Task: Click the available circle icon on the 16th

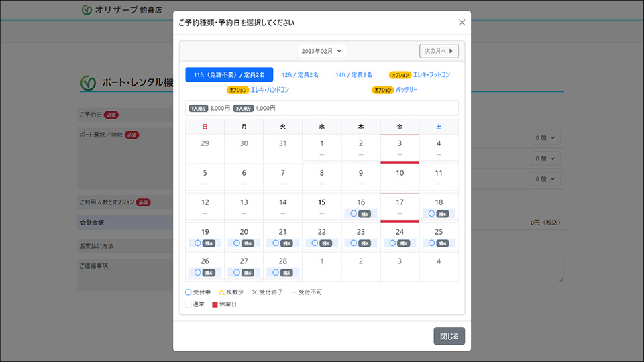Action: tap(354, 214)
